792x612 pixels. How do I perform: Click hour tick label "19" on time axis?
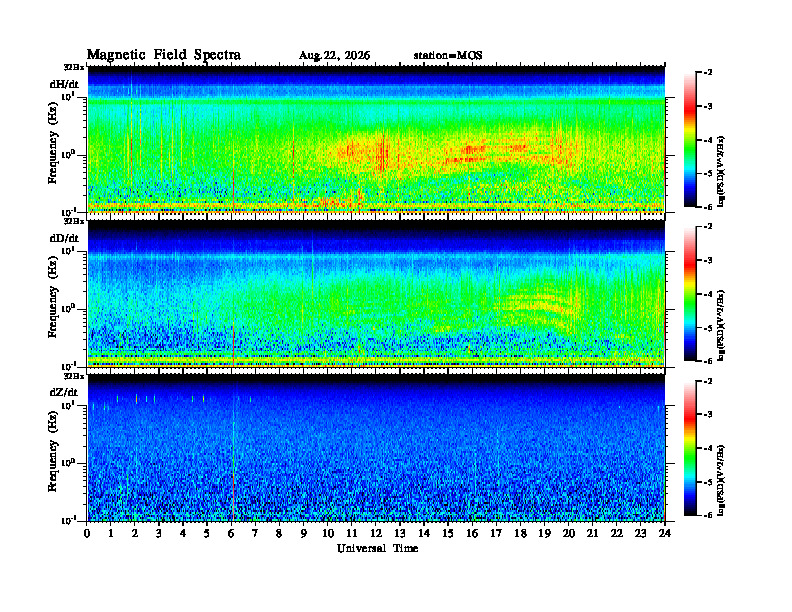544,533
